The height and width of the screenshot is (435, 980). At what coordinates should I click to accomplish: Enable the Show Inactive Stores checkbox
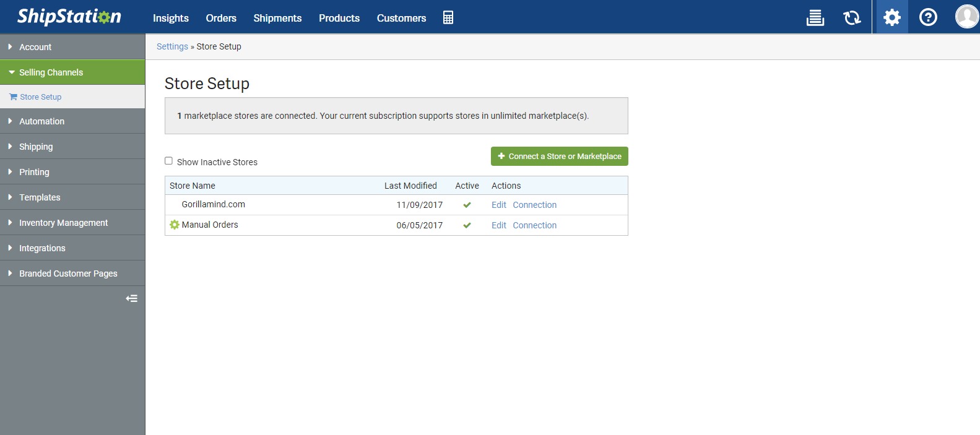click(x=168, y=161)
